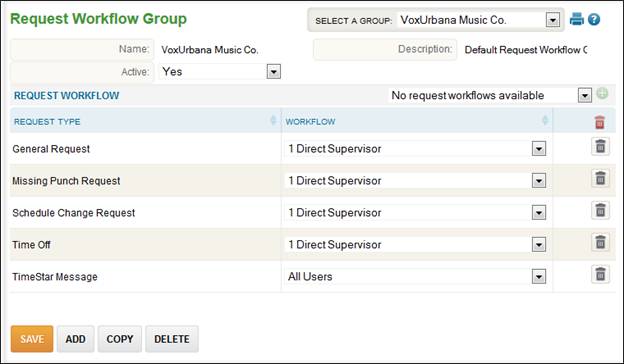Delete the TimeStar Message row
Image resolution: width=624 pixels, height=364 pixels.
click(x=601, y=274)
